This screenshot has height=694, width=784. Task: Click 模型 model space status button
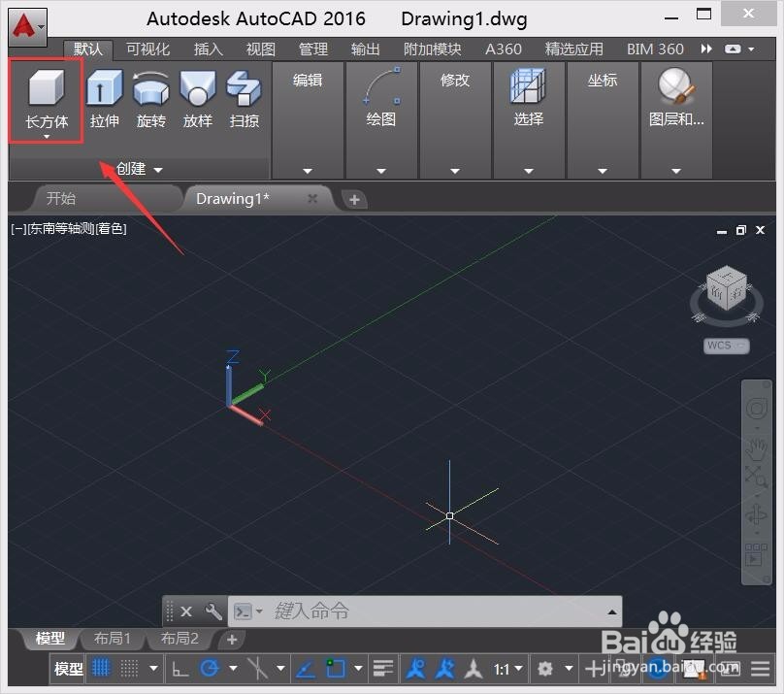(68, 669)
